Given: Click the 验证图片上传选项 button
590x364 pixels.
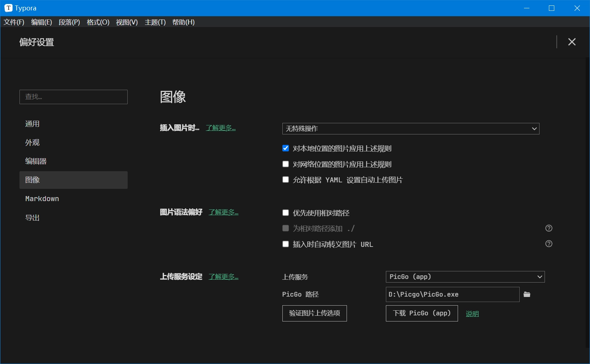Looking at the screenshot, I should click(x=314, y=313).
